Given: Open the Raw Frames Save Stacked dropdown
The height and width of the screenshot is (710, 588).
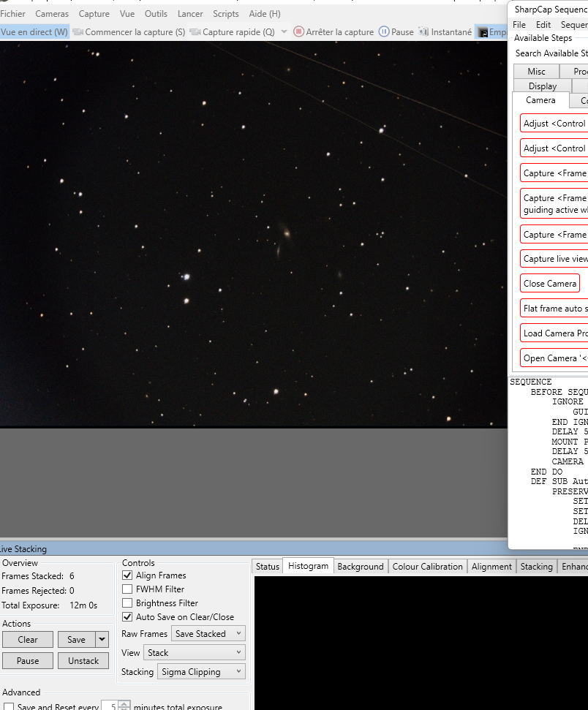Looking at the screenshot, I should pos(208,634).
